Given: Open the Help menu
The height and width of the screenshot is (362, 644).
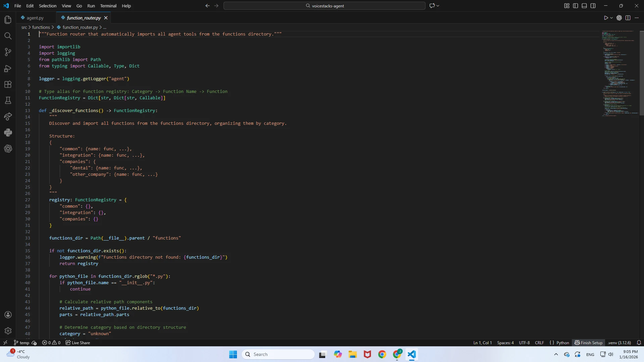Looking at the screenshot, I should (x=126, y=6).
